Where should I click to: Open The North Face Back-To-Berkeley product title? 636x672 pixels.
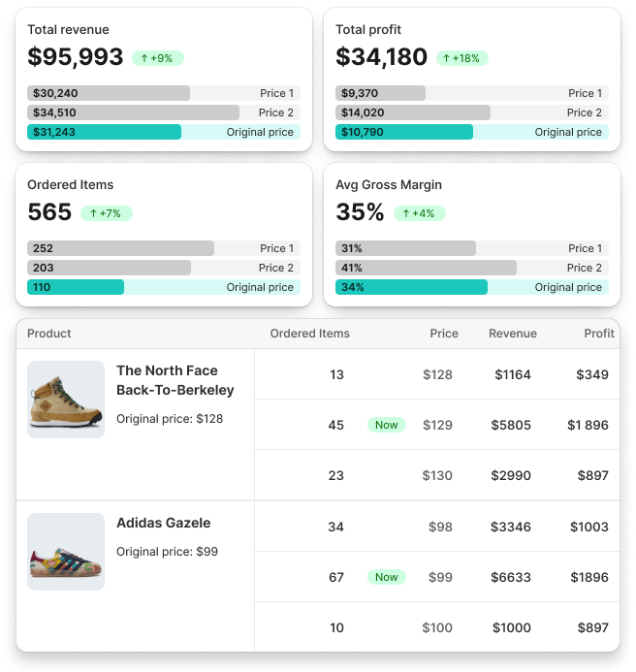(x=175, y=380)
